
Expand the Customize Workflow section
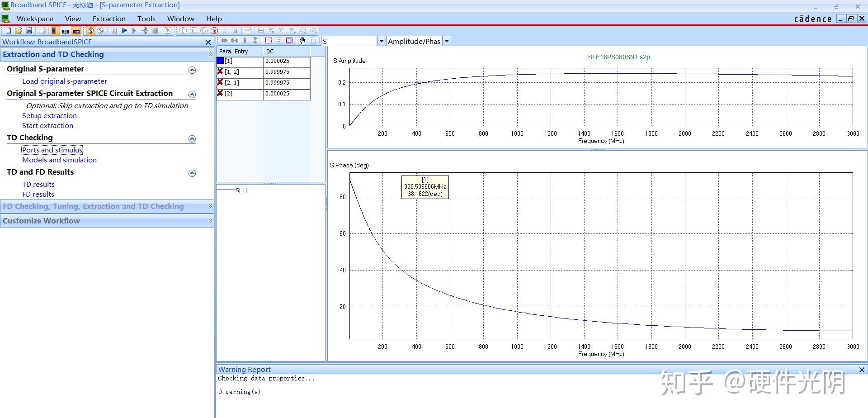(x=210, y=221)
